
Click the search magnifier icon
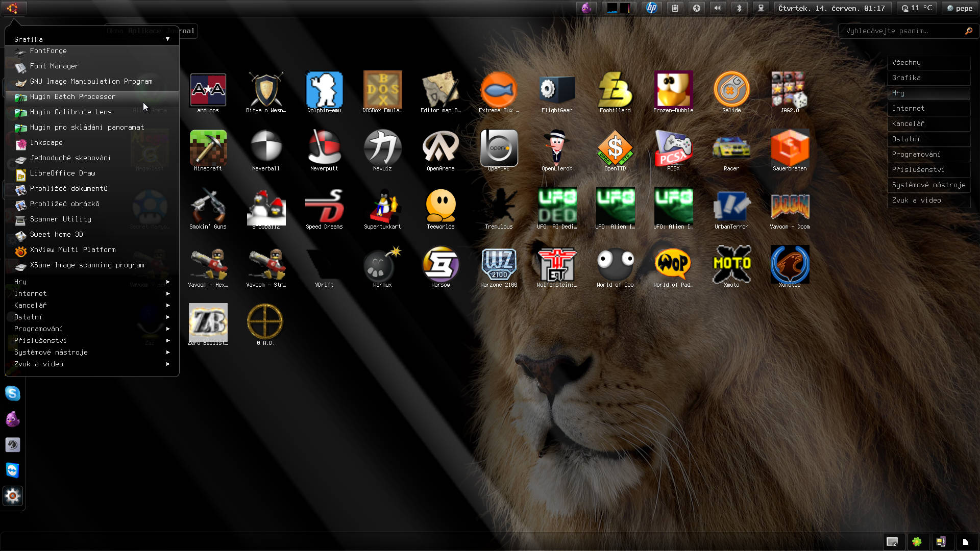pos(968,31)
